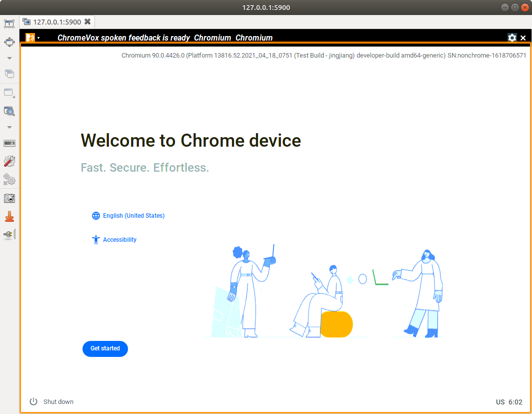Toggle scaled mode magnifier icon
This screenshot has height=414, width=532.
point(9,112)
